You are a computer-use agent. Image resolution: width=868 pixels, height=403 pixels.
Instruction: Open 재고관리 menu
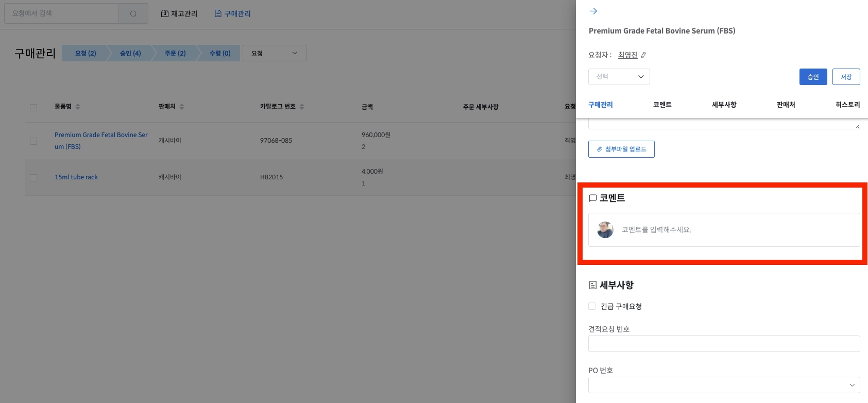coord(179,13)
